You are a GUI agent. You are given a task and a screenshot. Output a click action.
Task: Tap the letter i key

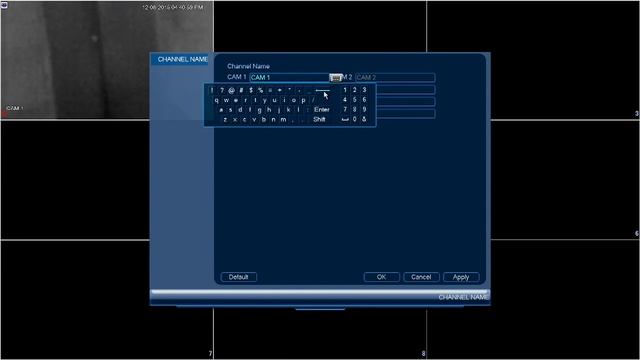pyautogui.click(x=284, y=100)
